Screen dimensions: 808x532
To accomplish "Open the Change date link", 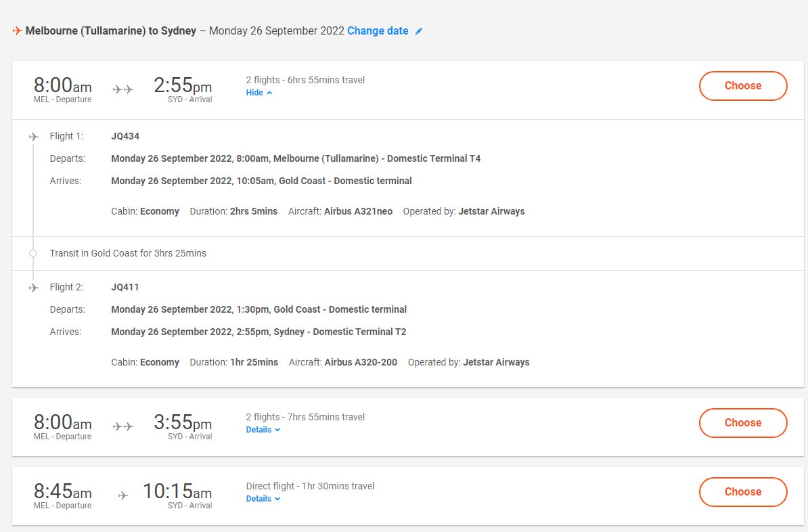I will click(x=378, y=31).
